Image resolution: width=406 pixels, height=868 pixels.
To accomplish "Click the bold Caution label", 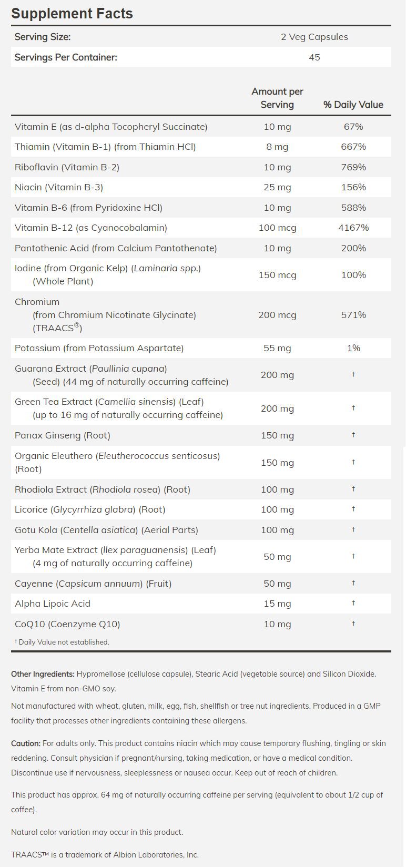I will (x=26, y=743).
